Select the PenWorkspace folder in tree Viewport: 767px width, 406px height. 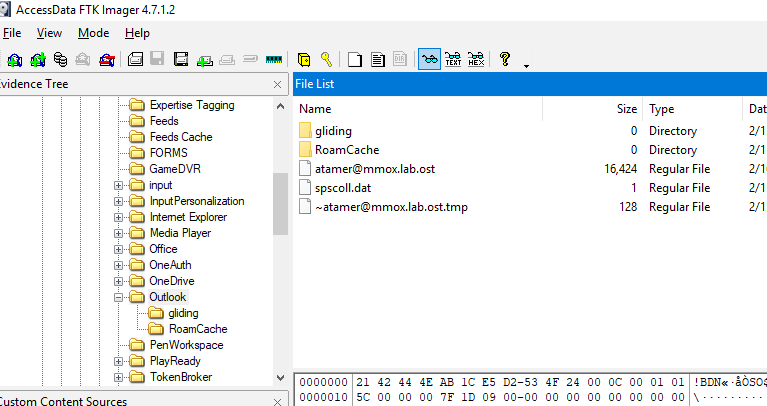[x=186, y=345]
